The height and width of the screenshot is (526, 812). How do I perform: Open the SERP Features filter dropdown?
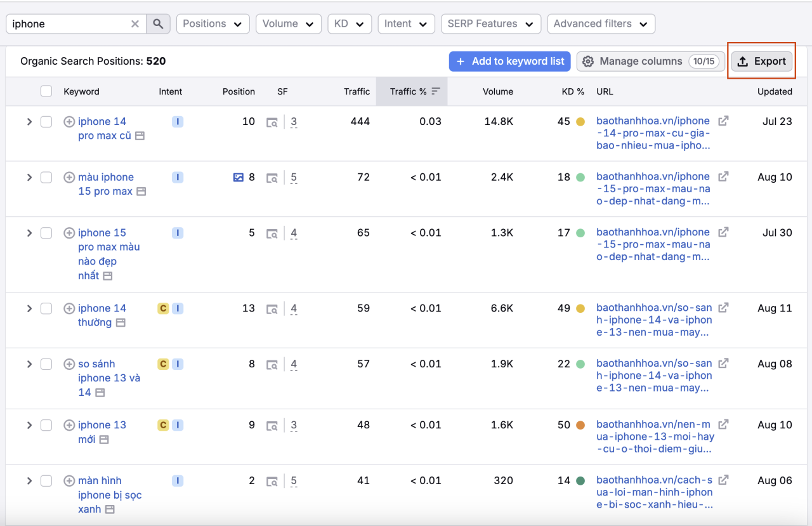click(x=491, y=24)
